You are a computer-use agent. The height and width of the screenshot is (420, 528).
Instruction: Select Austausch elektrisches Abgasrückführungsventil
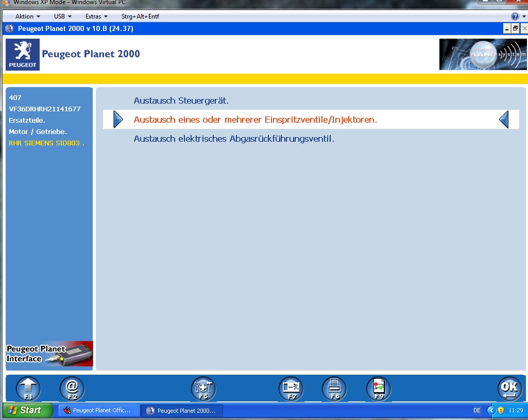point(234,139)
